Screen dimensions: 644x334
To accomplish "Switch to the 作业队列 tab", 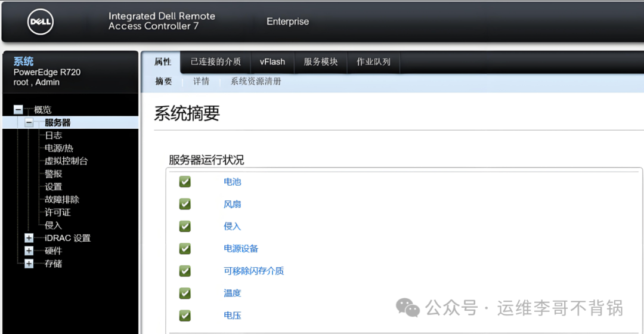I will point(373,61).
